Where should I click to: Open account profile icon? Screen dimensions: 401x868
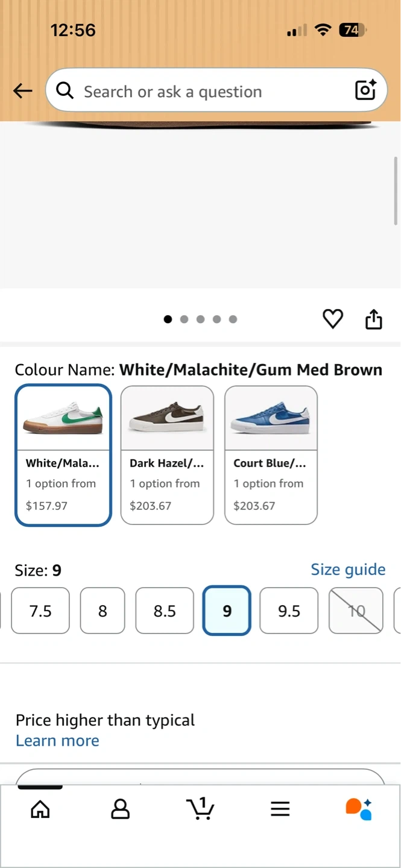(121, 809)
